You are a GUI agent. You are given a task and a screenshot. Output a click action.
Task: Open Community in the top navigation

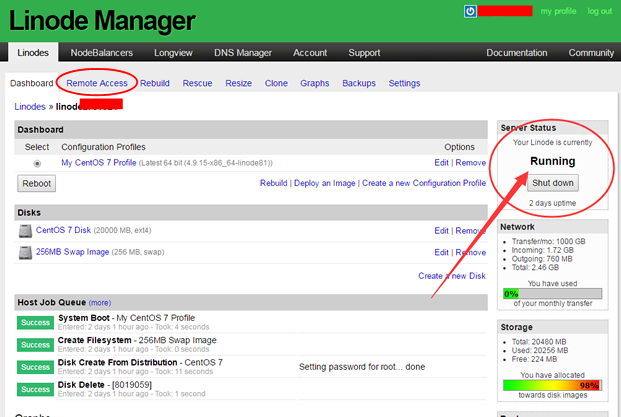(591, 53)
